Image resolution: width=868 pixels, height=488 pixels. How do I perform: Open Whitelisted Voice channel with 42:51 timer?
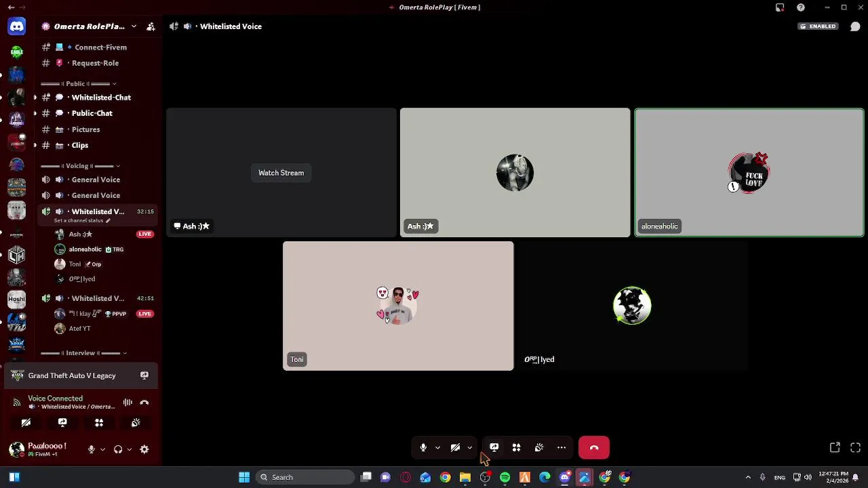[x=98, y=298]
